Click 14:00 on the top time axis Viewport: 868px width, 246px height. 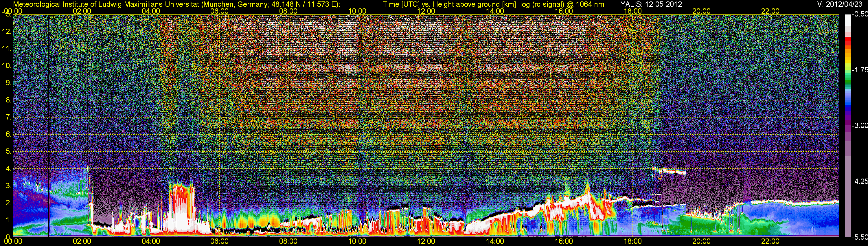point(495,11)
